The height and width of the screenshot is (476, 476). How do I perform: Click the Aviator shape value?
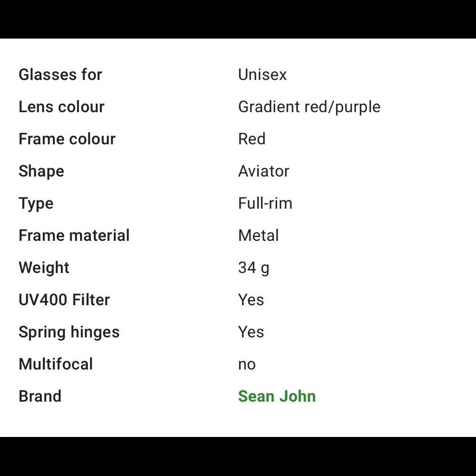[x=264, y=171]
